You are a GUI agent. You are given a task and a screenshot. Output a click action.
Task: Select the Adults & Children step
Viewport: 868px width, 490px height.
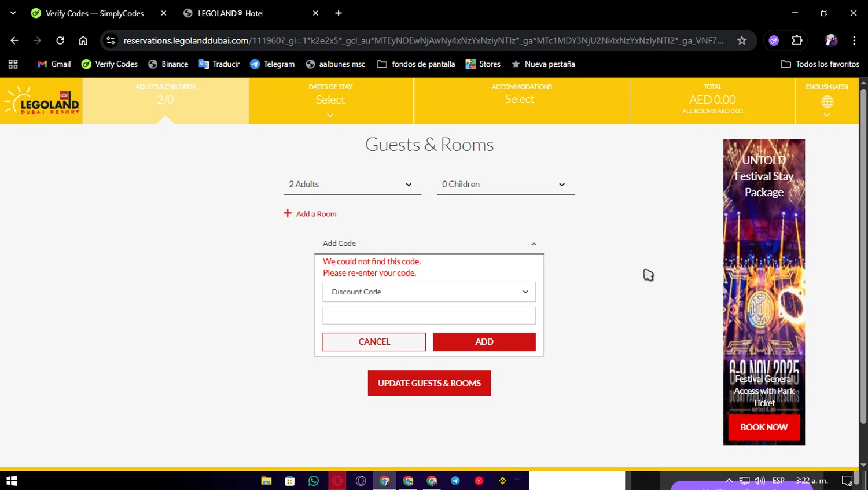[165, 101]
